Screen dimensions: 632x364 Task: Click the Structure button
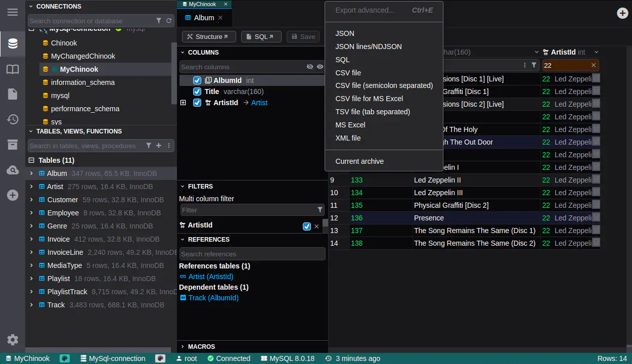coord(208,36)
